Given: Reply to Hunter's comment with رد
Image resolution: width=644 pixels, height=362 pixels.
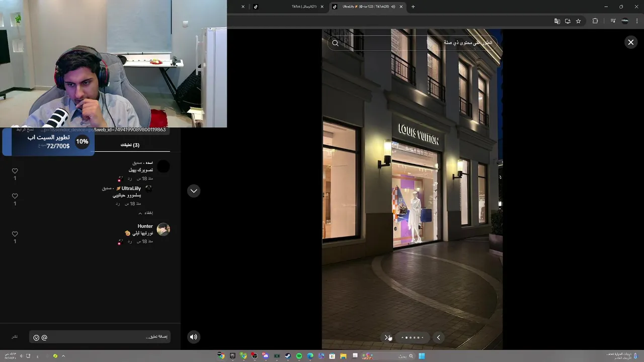Looking at the screenshot, I should (129, 241).
